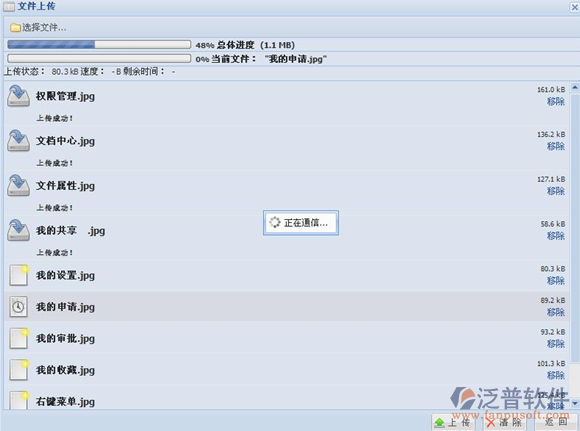Click the 返回 button

tap(556, 422)
